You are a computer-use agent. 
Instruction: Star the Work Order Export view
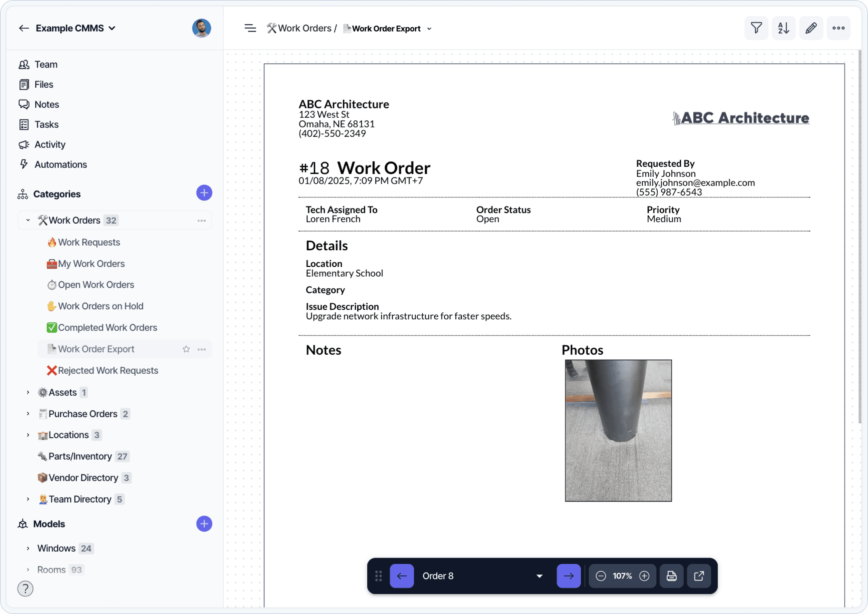pyautogui.click(x=186, y=349)
